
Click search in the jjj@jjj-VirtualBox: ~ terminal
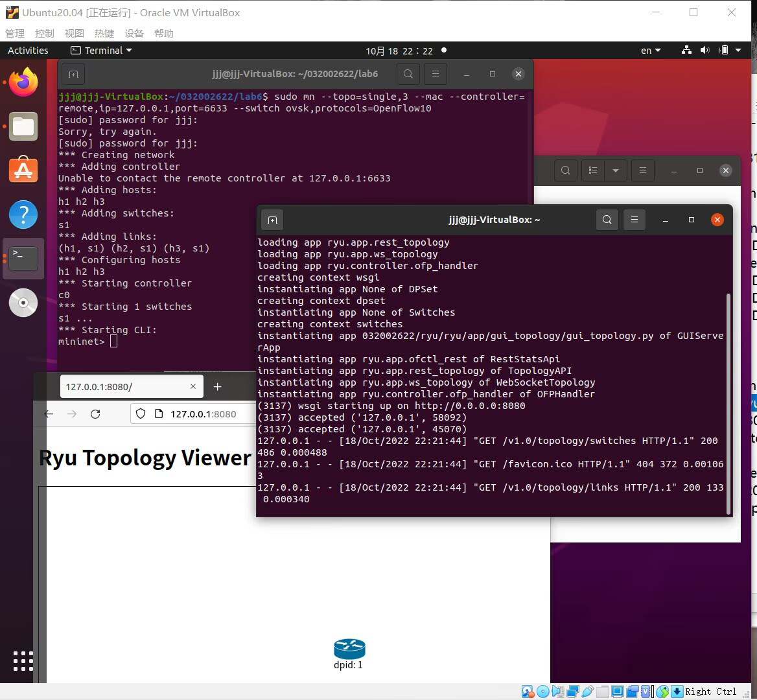607,220
